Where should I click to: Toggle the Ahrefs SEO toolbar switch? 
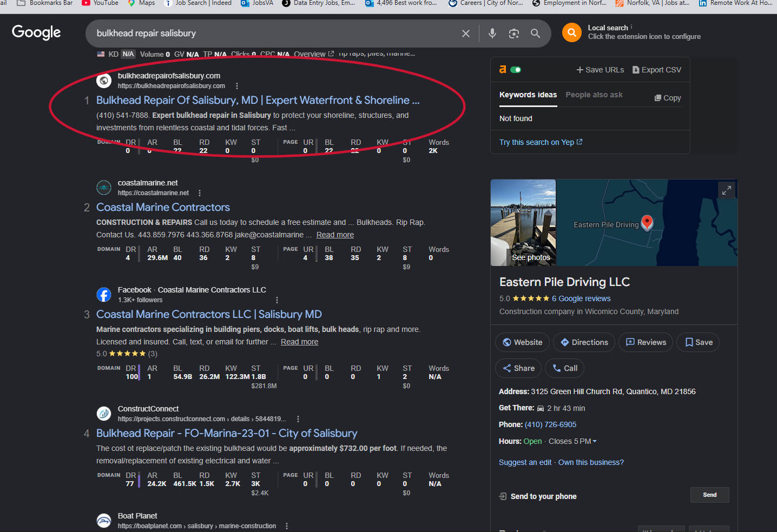516,70
